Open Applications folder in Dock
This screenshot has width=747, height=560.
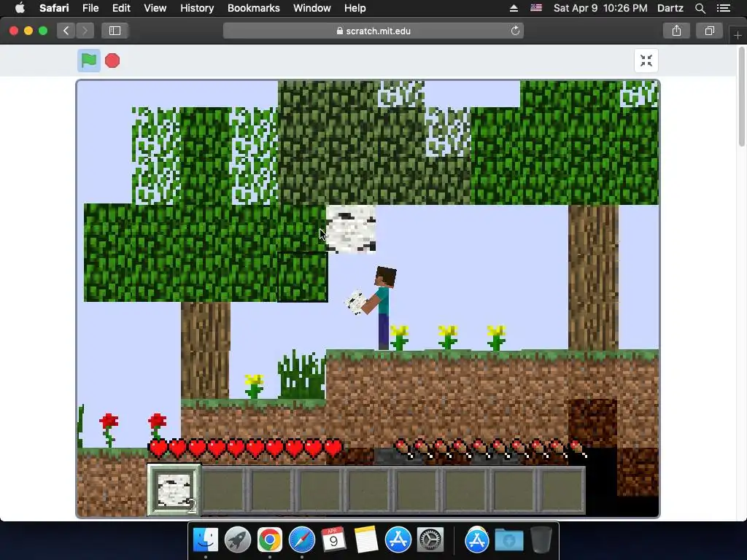click(x=477, y=540)
